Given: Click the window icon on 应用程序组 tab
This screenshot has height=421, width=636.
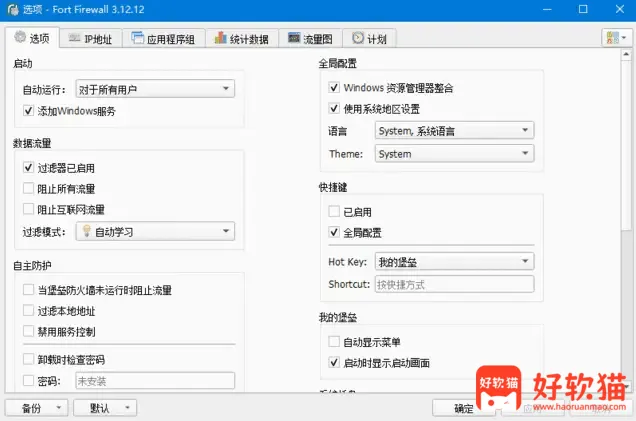Looking at the screenshot, I should (x=138, y=38).
